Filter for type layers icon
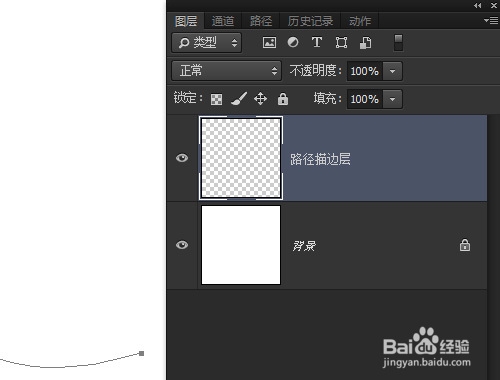Image resolution: width=500 pixels, height=380 pixels. pos(317,43)
